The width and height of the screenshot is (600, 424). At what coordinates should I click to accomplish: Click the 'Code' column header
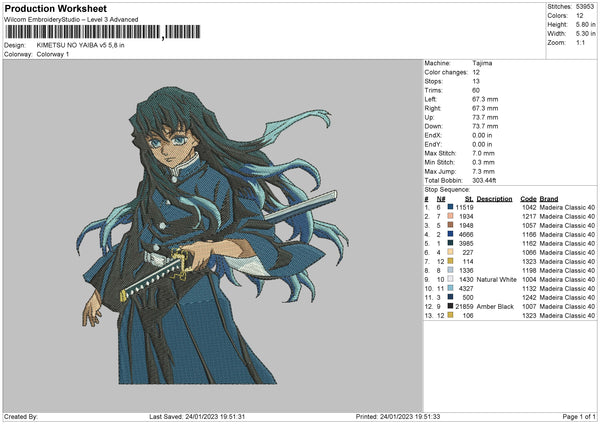coord(528,199)
